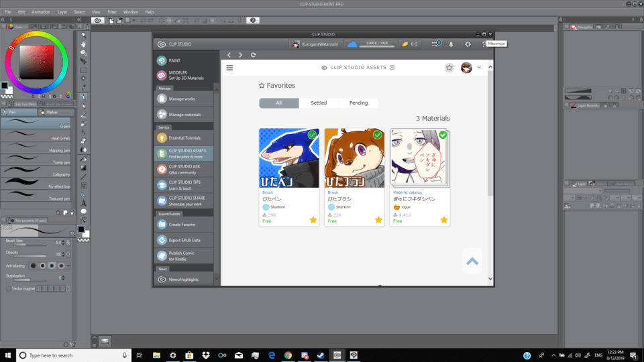Reload the assets page
The image size is (644, 362).
pyautogui.click(x=253, y=55)
